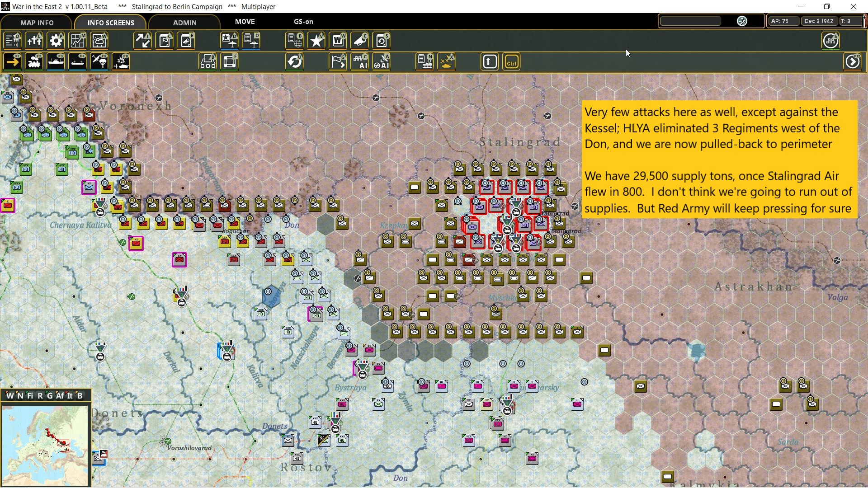Toggle the battle sites display (X icon)
Viewport: 868px width, 488px height.
[447, 62]
